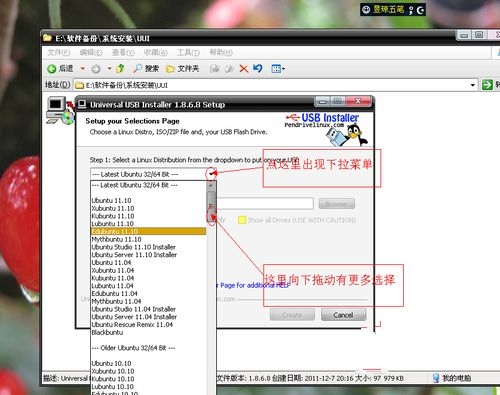Select Ubuntu 10.10 from list
Image resolution: width=500 pixels, height=395 pixels.
pos(148,363)
